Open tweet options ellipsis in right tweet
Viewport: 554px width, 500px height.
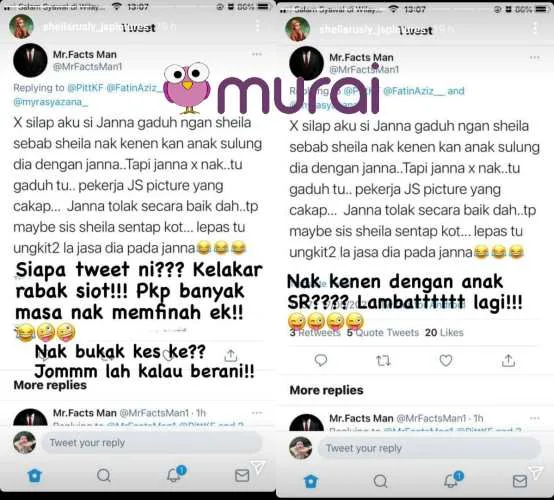tap(534, 57)
